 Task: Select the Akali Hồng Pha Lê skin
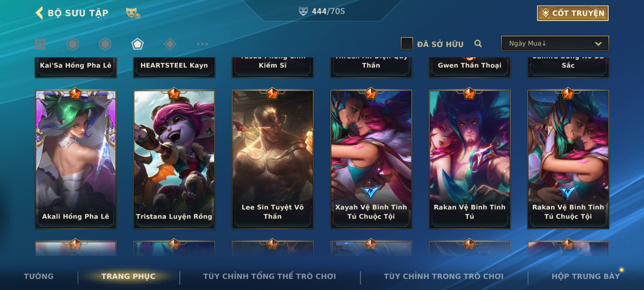point(76,160)
